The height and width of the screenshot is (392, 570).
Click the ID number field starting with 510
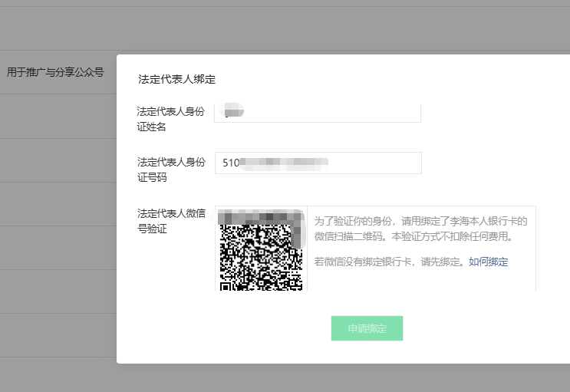[x=318, y=163]
